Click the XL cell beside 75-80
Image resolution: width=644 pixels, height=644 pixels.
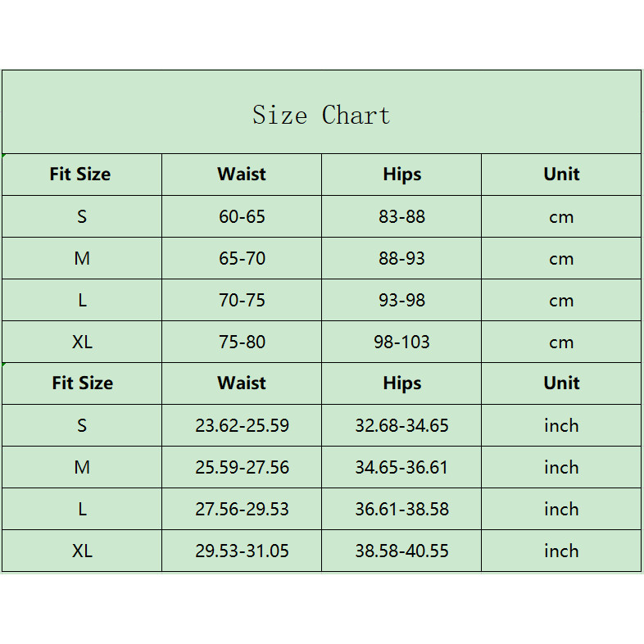[82, 342]
